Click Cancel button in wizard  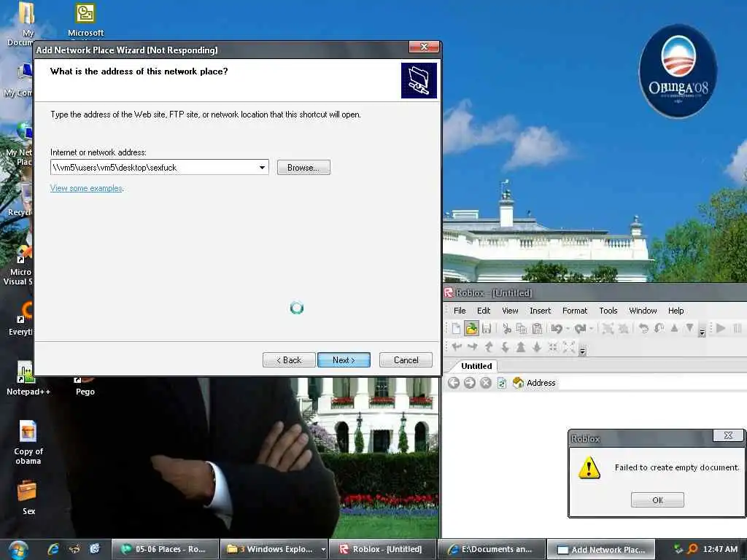pyautogui.click(x=406, y=360)
